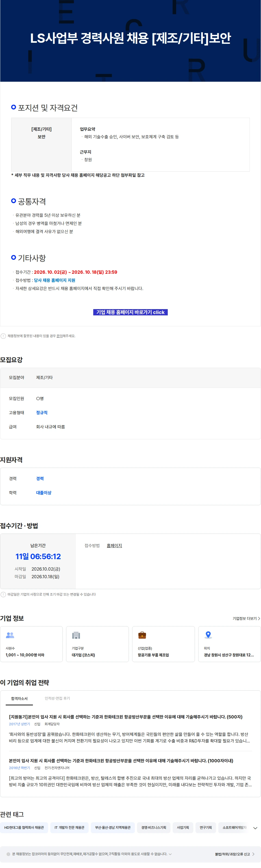Image resolution: width=261 pixels, height=868 pixels.
Task: Click the 1,001 ~ 10,000명 이하 value
Action: (25, 655)
